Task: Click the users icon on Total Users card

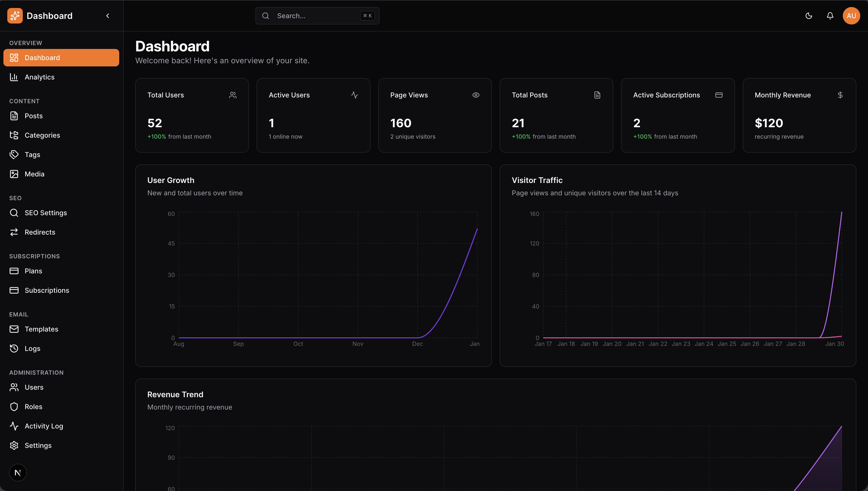Action: point(233,95)
